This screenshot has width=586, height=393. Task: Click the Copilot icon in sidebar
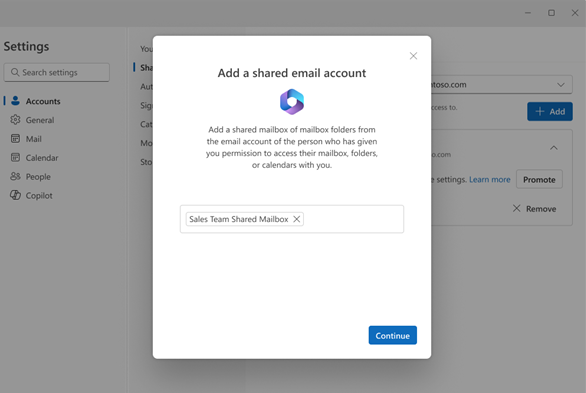[x=15, y=195]
